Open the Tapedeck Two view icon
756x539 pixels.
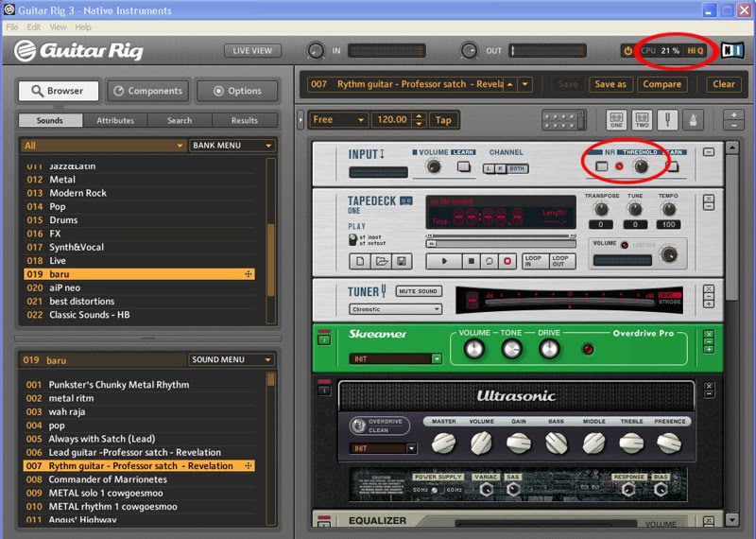642,120
